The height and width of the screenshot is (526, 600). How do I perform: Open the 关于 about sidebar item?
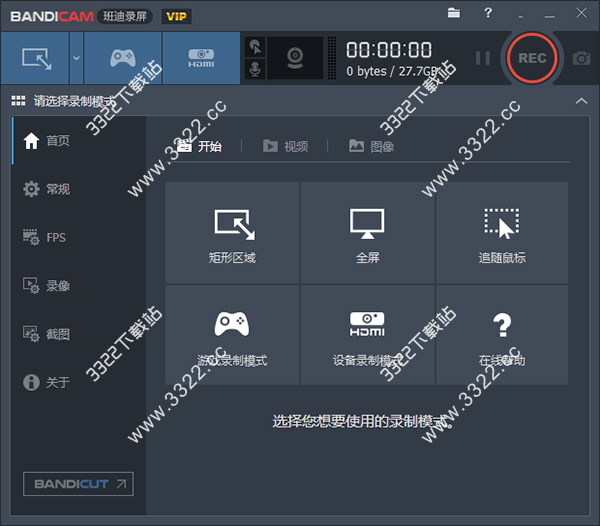(78, 382)
